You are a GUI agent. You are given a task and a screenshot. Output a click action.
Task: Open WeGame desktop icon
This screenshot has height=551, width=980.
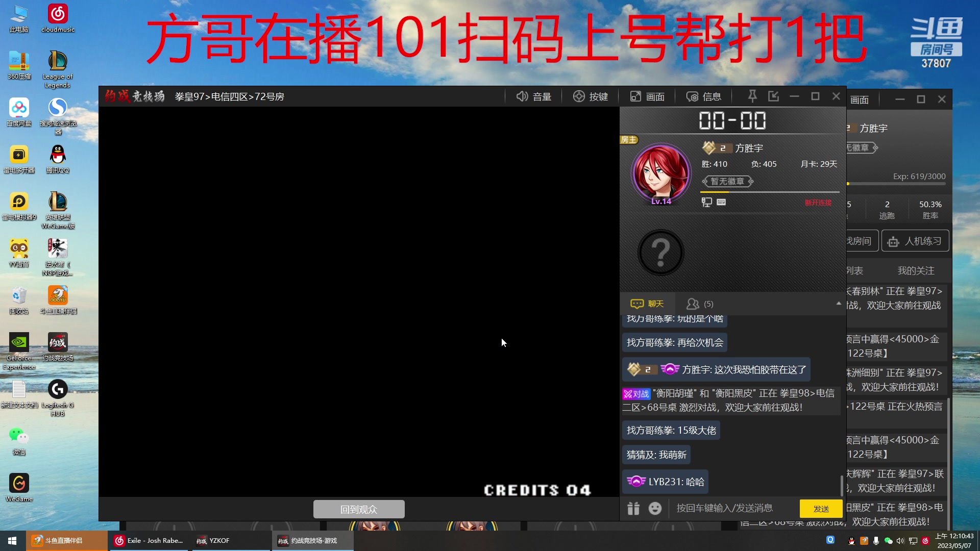coord(19,488)
